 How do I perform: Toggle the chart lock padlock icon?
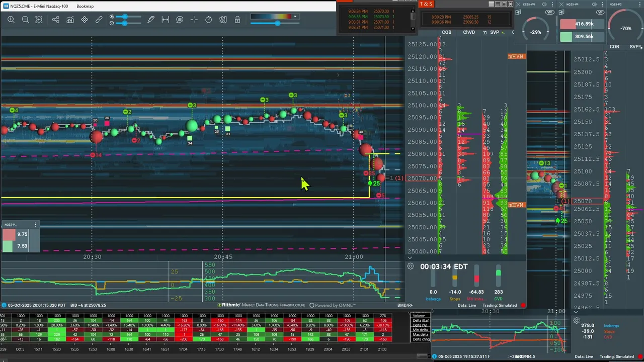237,20
